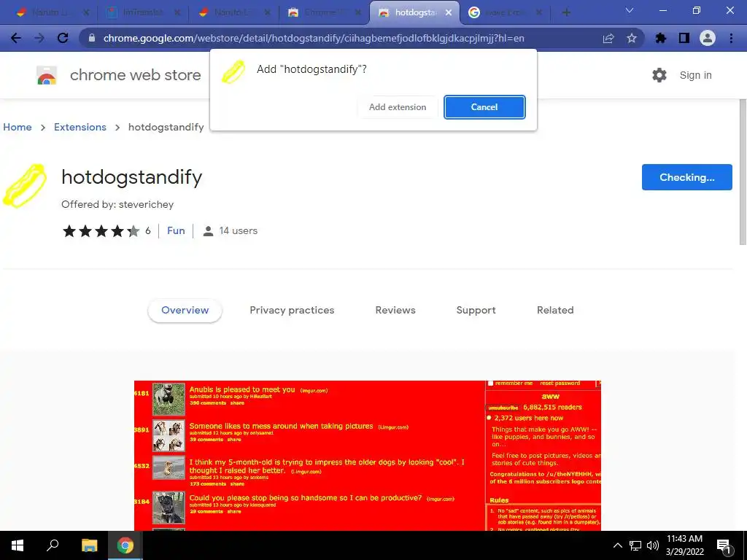
Task: Click the 'hotdogstandify' extension title
Action: click(x=132, y=177)
